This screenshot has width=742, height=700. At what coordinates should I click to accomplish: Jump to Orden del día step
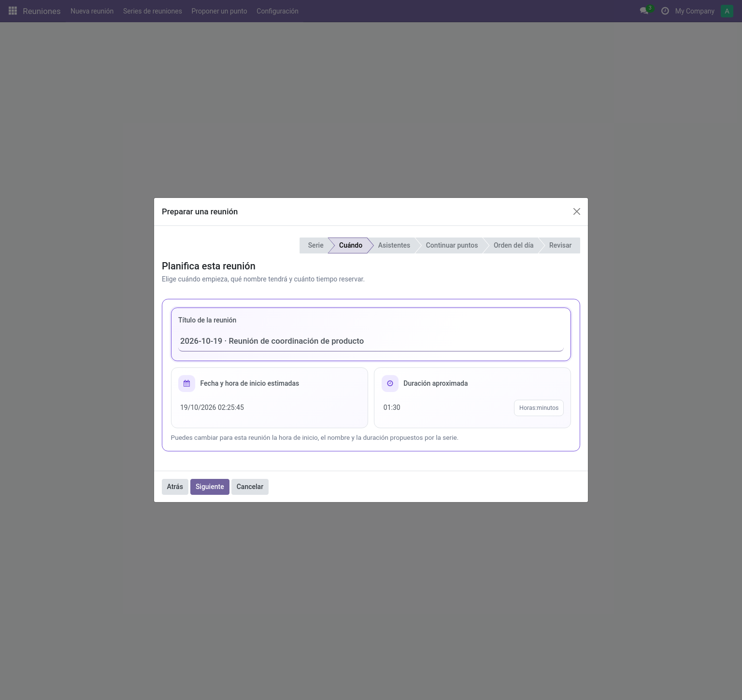[x=514, y=245]
